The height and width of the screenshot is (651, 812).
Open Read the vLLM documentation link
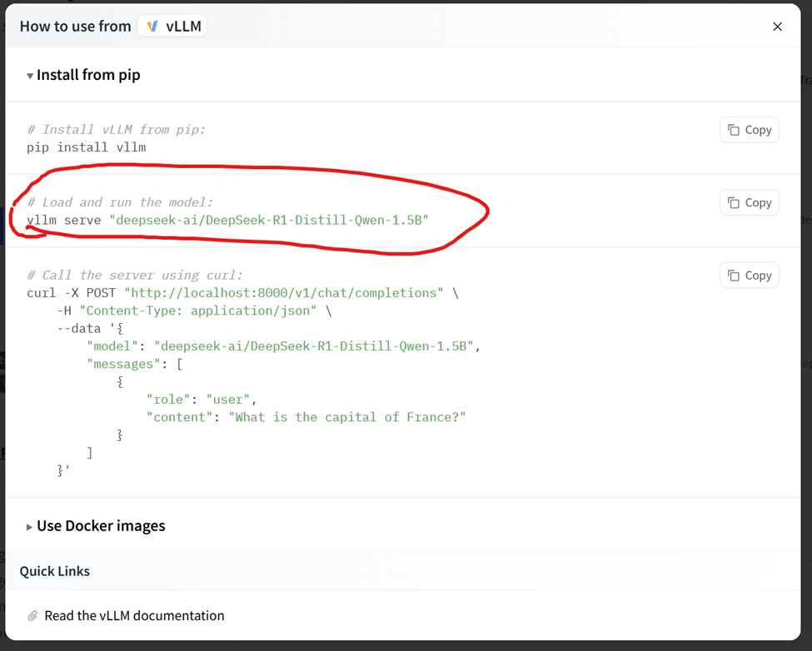tap(134, 616)
